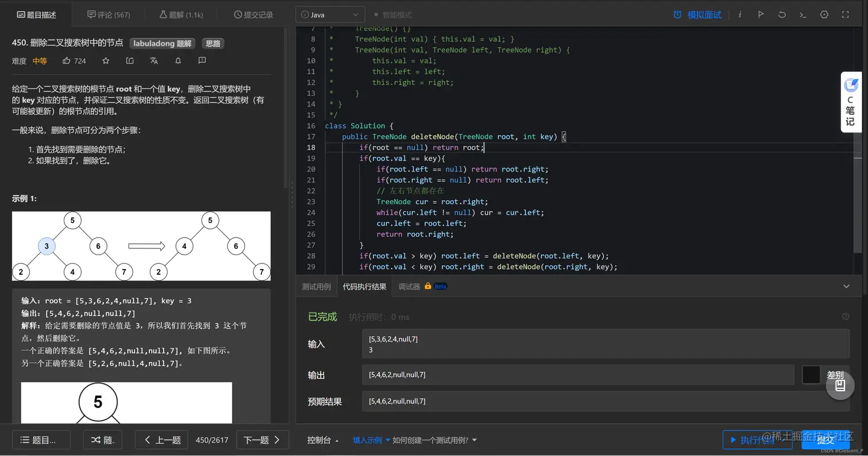Screen dimensions: 868x456
Task: Toggle 智能模式 smart mode
Action: [x=393, y=15]
